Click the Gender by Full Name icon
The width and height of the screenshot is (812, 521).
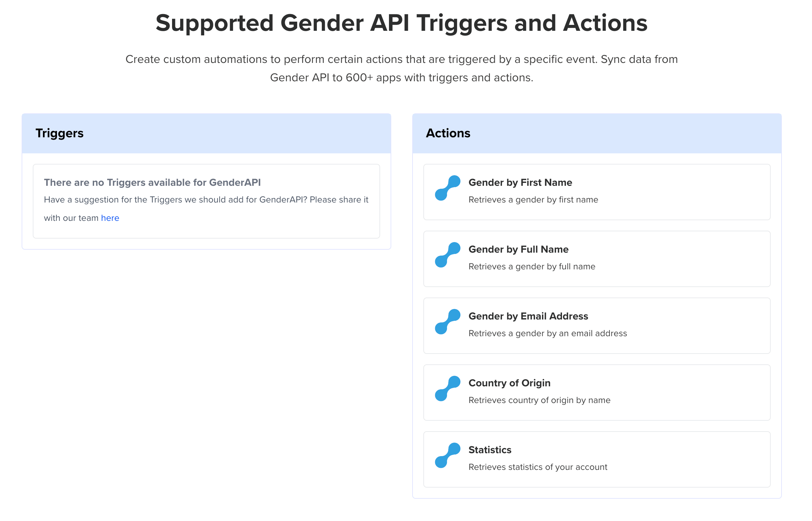(x=447, y=255)
